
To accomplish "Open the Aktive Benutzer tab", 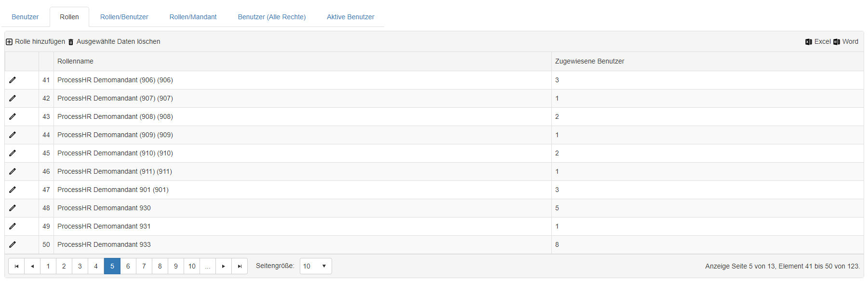I will point(350,17).
